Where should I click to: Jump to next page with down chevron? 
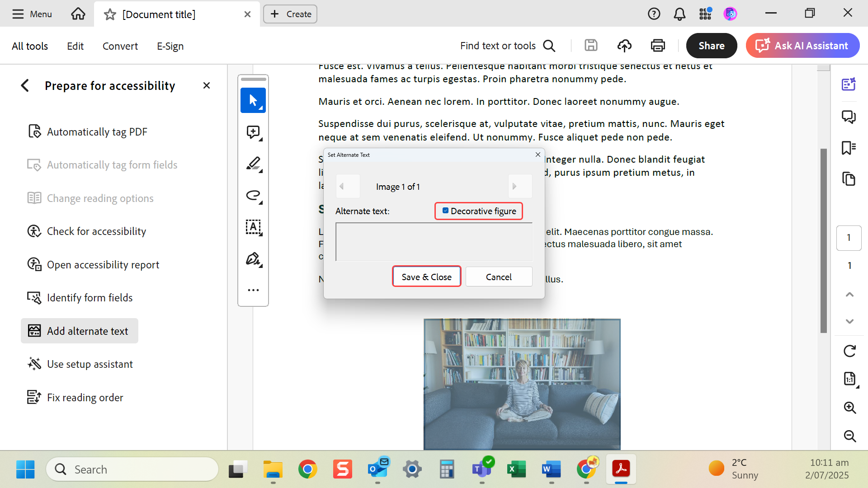849,321
